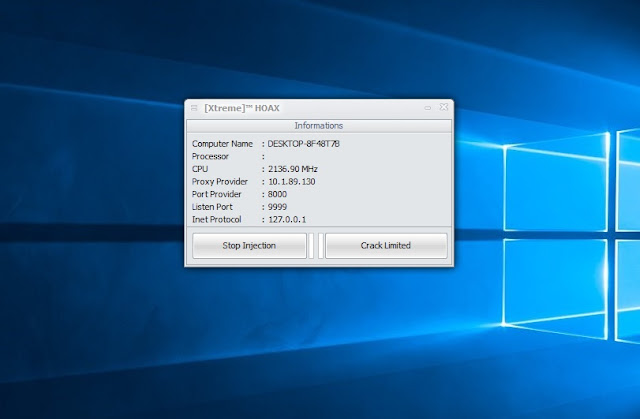Click the Listen Port label
Image resolution: width=640 pixels, height=419 pixels.
pyautogui.click(x=212, y=207)
